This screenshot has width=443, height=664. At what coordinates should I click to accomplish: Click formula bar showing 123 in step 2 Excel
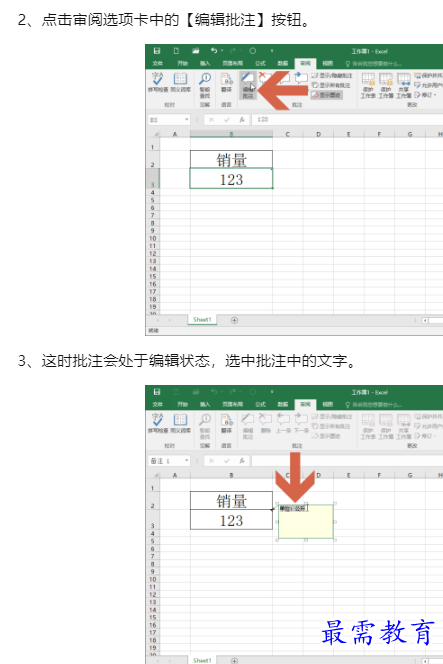(347, 120)
